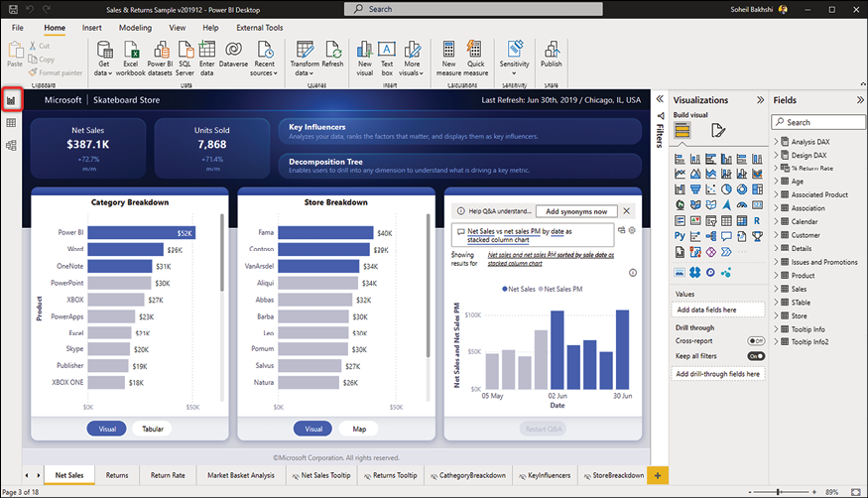The height and width of the screenshot is (498, 868).
Task: Click the Q&A visual settings gear icon
Action: 632,230
